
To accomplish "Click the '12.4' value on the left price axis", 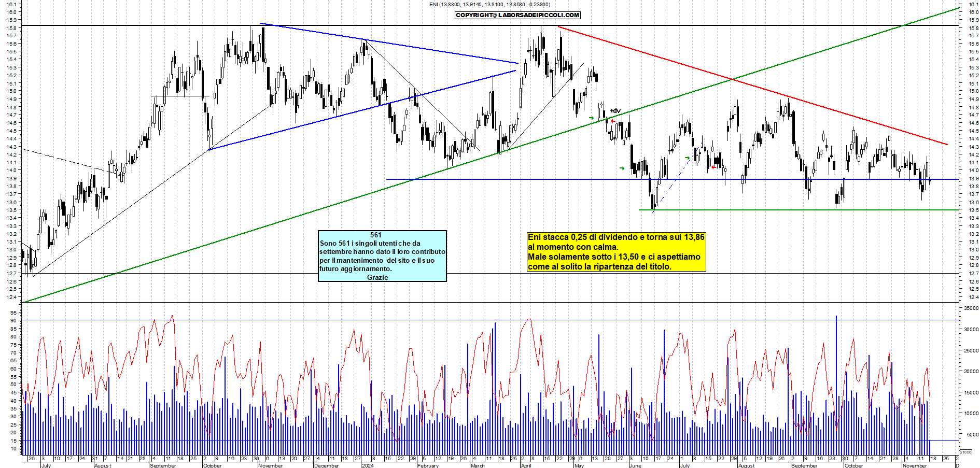I will tap(11, 297).
